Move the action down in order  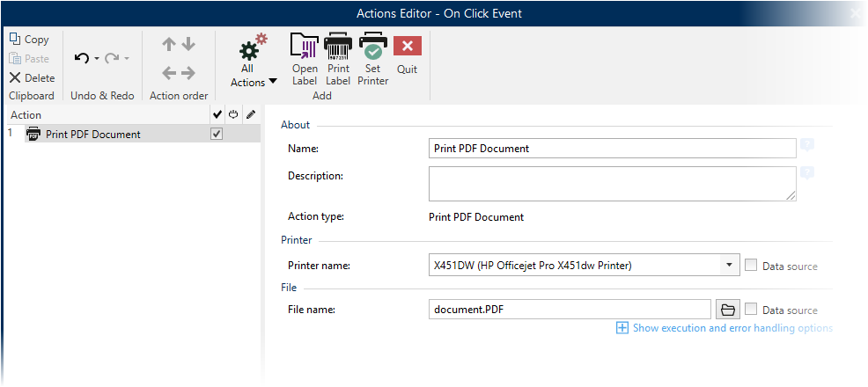pos(188,44)
